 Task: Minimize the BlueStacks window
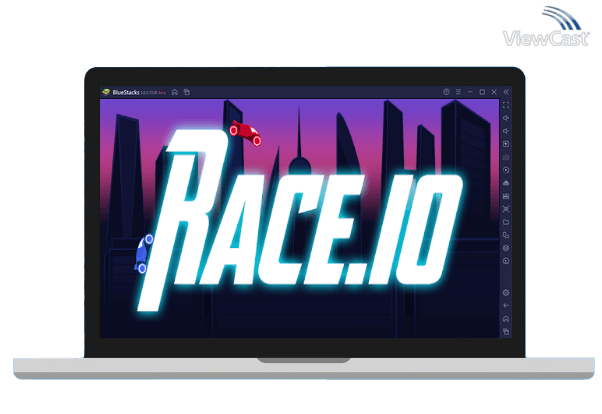470,92
